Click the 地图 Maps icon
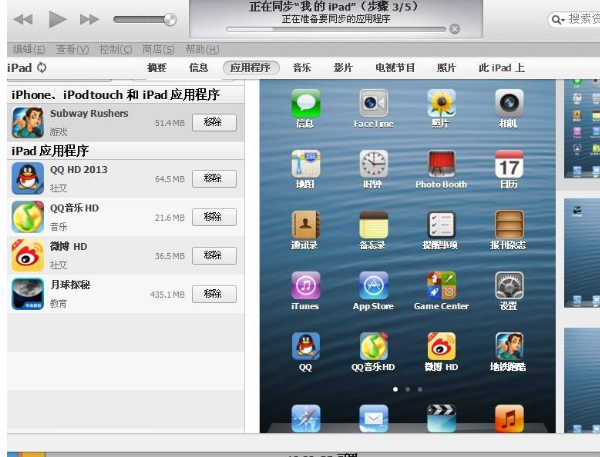This screenshot has width=600, height=457. [x=305, y=164]
